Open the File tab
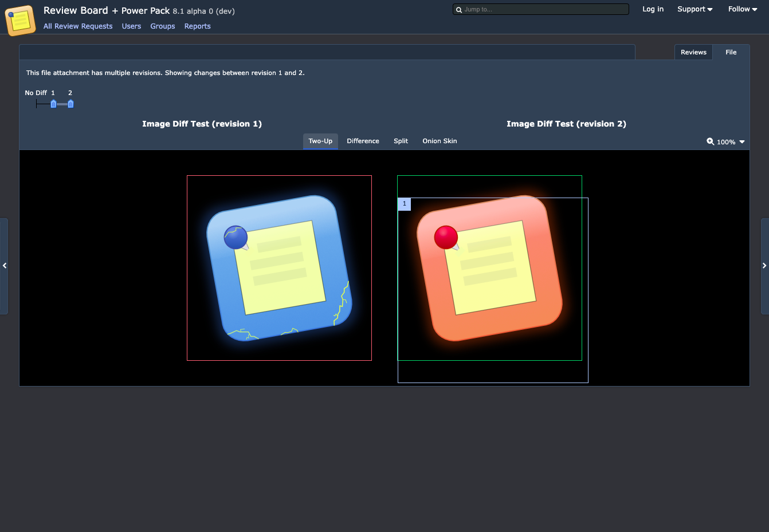Viewport: 769px width, 532px height. [x=731, y=52]
